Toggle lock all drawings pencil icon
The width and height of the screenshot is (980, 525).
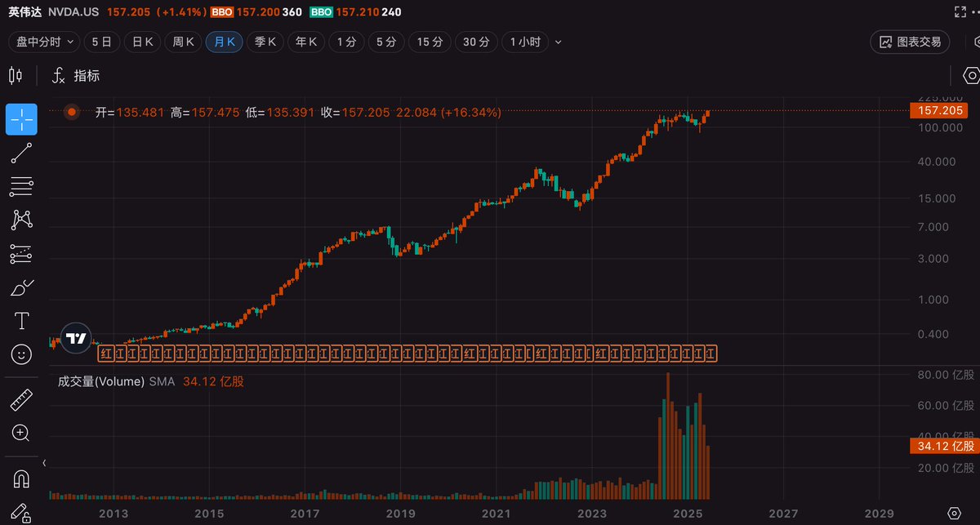point(21,513)
